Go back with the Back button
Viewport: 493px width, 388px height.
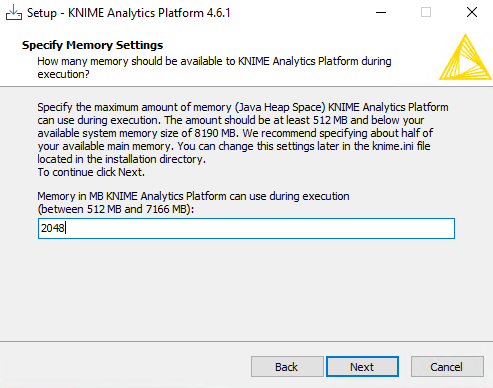pos(287,367)
